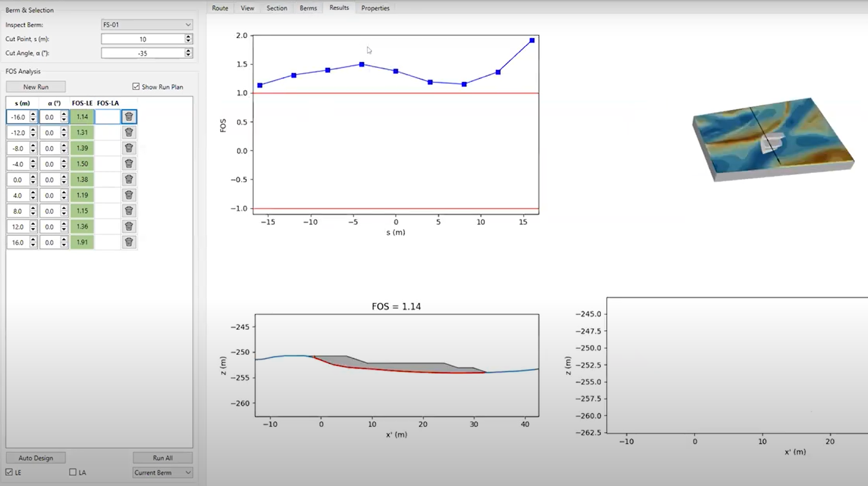The image size is (868, 486).
Task: Click trash icon for FOS 1.50 row
Action: point(129,164)
